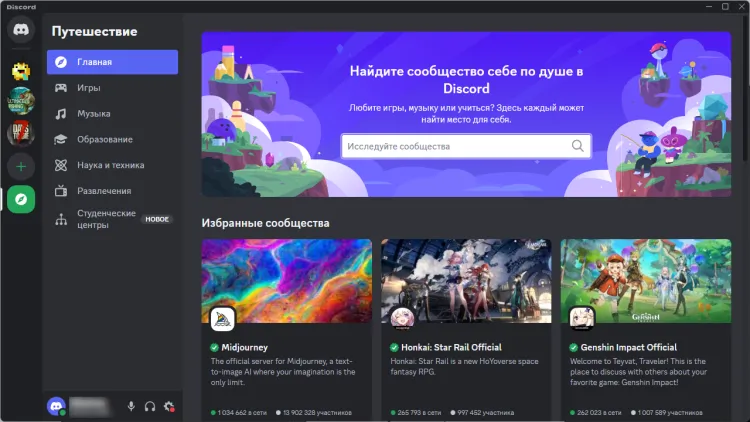Click the music note icon
750x422 pixels.
tap(61, 113)
